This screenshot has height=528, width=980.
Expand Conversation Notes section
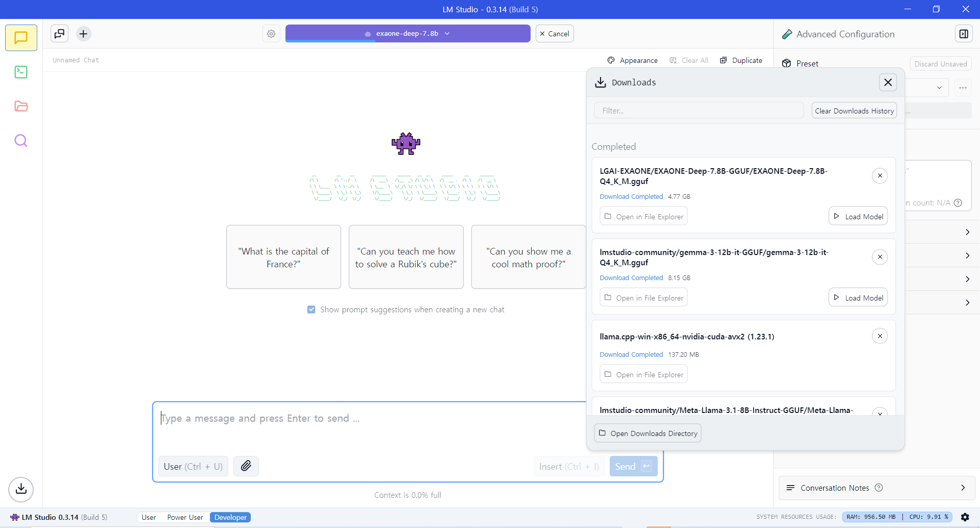[877, 488]
